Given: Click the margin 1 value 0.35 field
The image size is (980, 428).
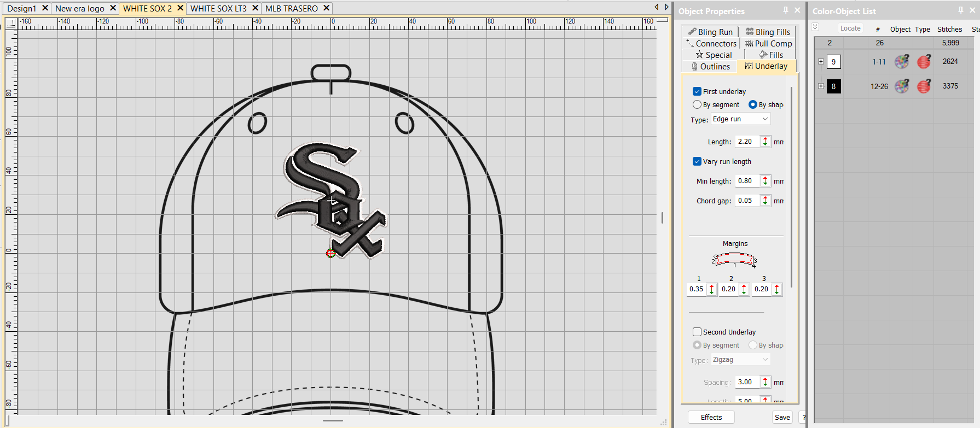Looking at the screenshot, I should pyautogui.click(x=697, y=289).
